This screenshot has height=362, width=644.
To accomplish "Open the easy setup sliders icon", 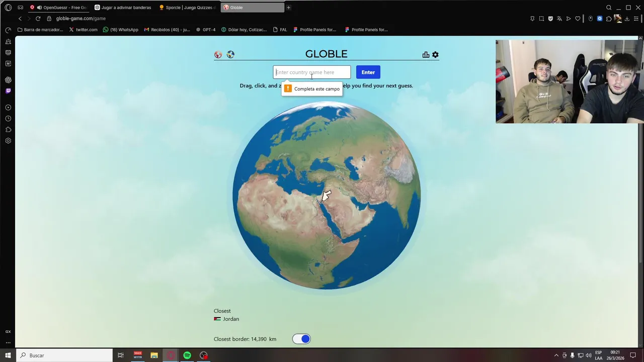I will click(x=636, y=19).
